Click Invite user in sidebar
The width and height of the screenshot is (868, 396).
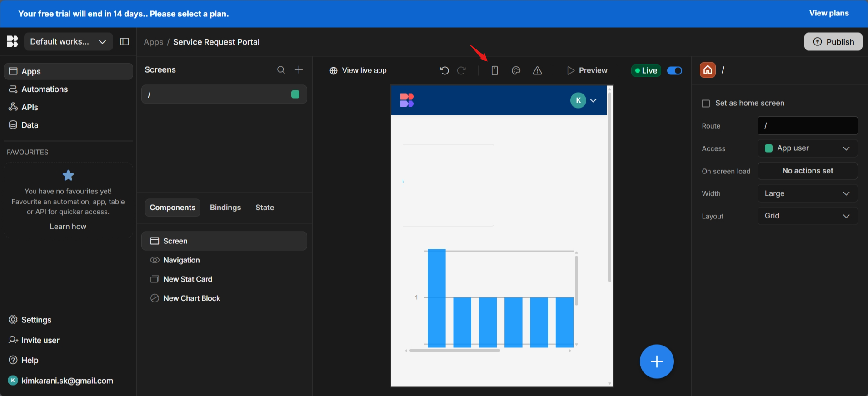[x=40, y=340]
